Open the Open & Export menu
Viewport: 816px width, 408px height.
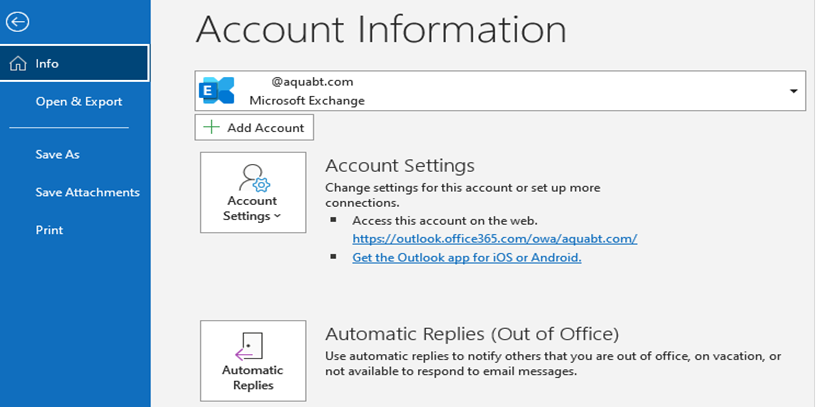(79, 101)
